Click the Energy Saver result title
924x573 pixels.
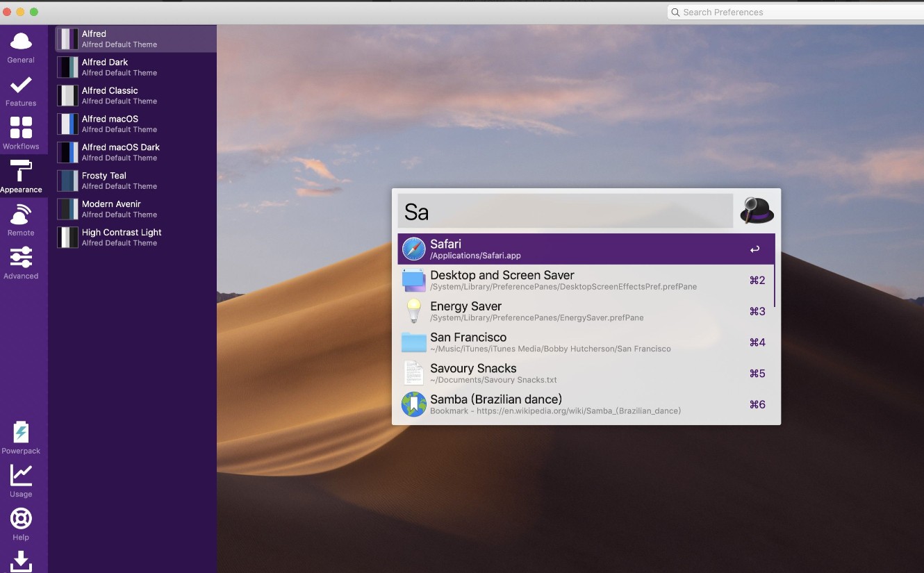pos(465,306)
